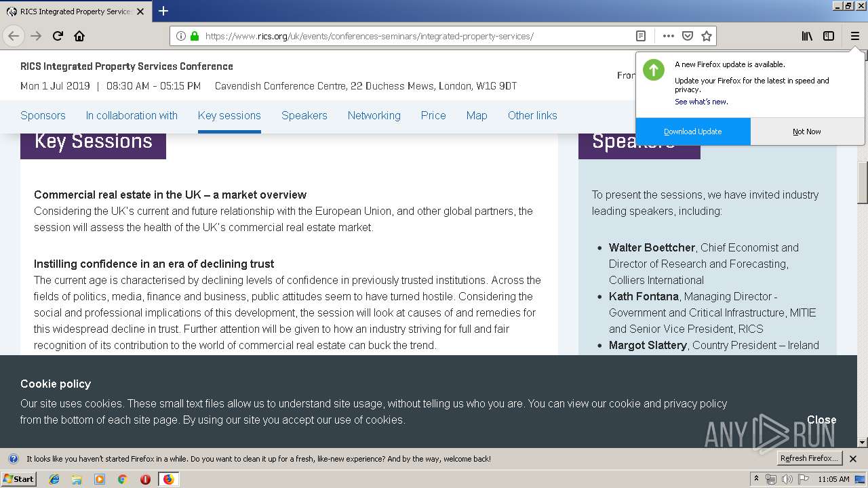Go back with the browser back arrow
The width and height of the screenshot is (868, 488).
14,36
